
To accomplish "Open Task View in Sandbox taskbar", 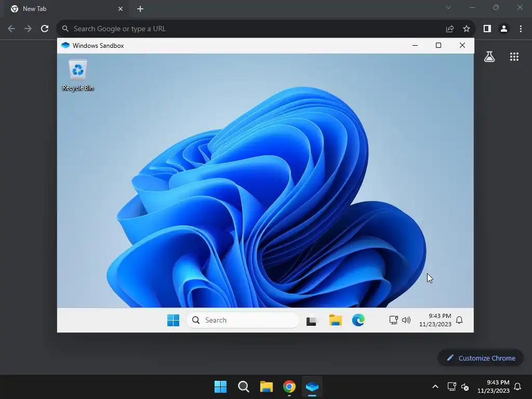I will (x=312, y=320).
